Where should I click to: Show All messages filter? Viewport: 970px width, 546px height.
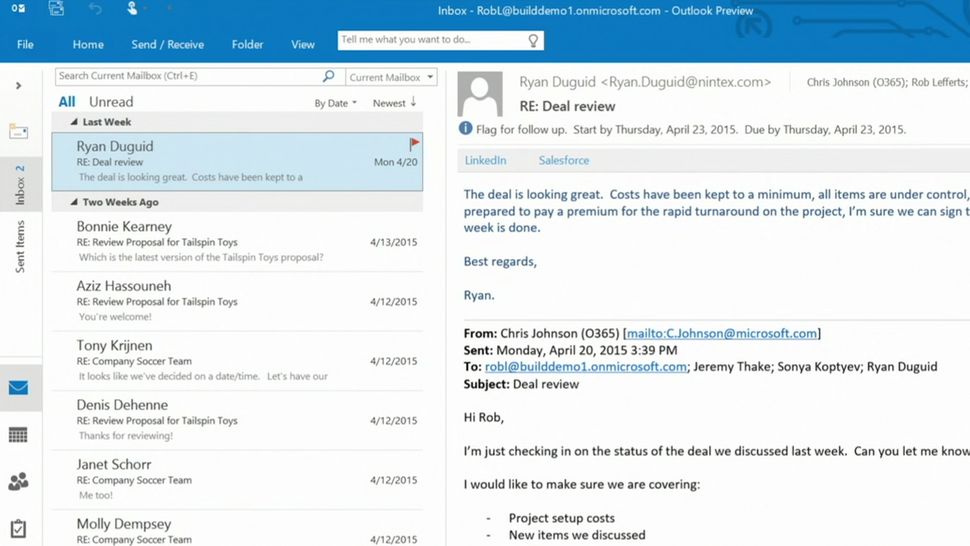click(x=67, y=102)
